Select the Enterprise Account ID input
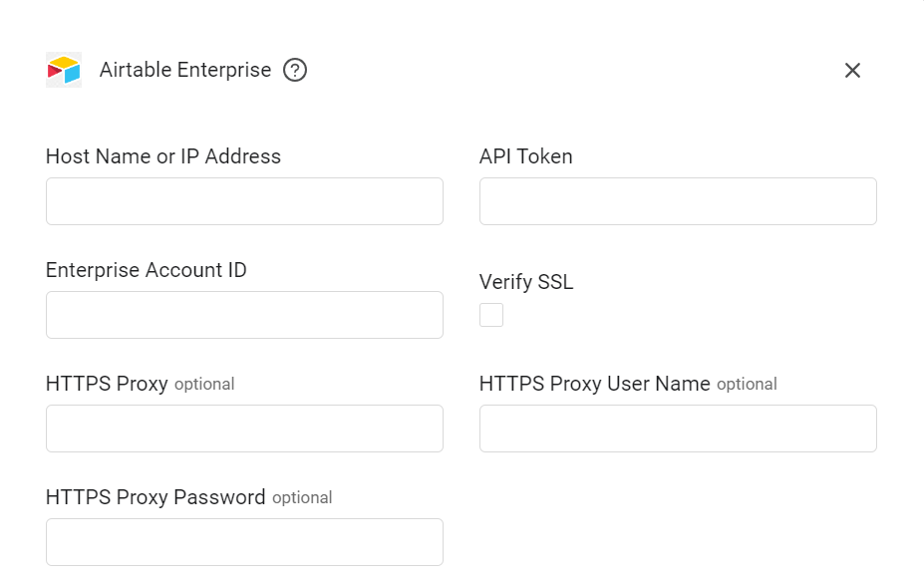 point(244,315)
